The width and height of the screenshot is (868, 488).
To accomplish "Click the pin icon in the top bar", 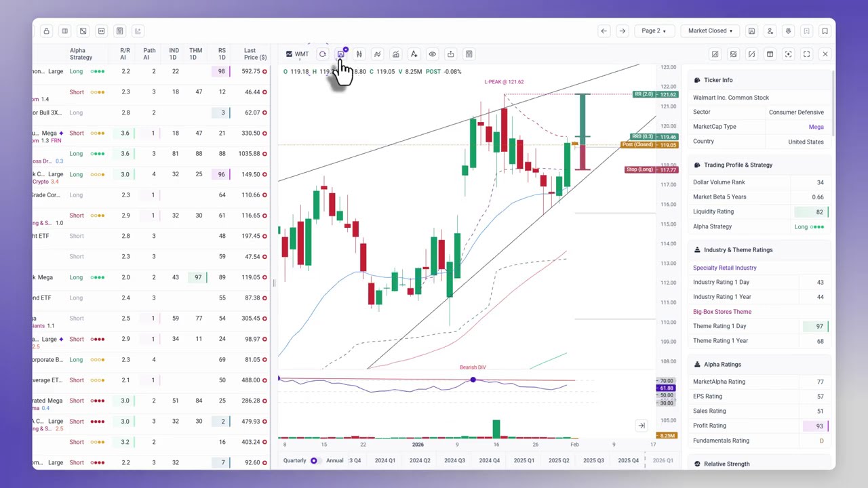I will 788,30.
